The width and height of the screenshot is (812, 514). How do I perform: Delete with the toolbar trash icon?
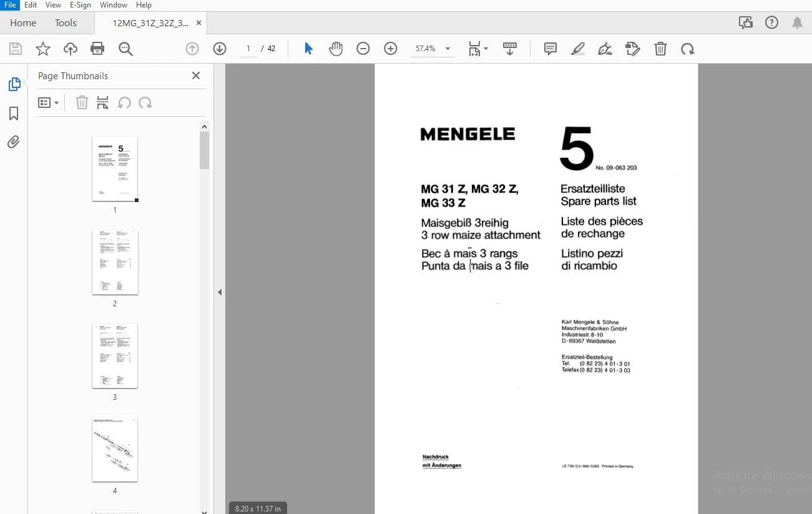click(660, 49)
